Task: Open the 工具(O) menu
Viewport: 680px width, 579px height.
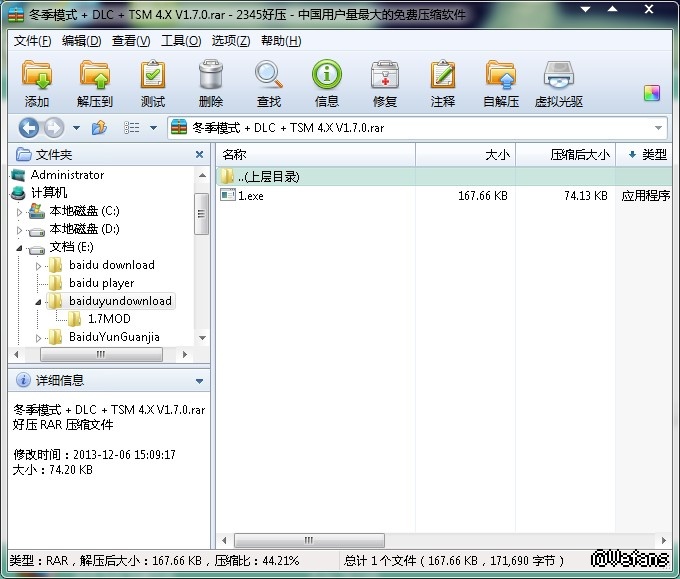Action: [x=181, y=41]
